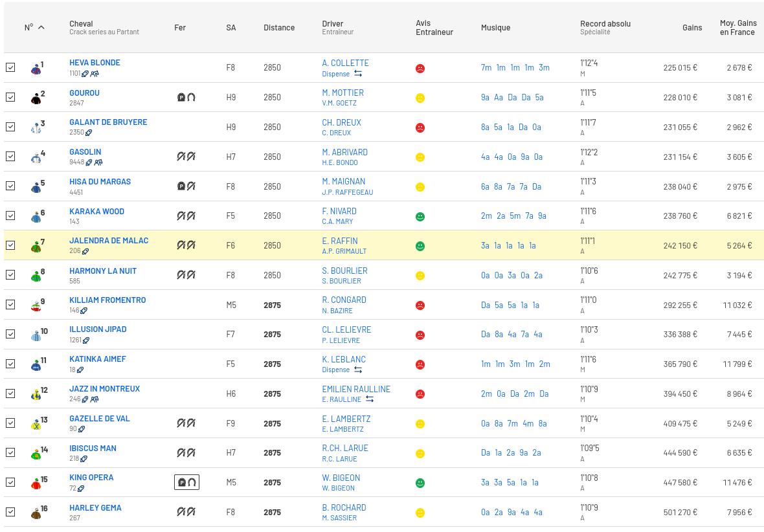Open driver E. RAFFIN's profile
The image size is (764, 532).
point(339,241)
